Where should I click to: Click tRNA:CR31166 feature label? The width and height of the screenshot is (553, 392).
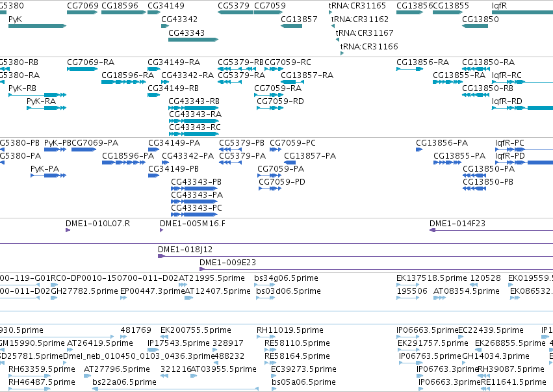(369, 46)
